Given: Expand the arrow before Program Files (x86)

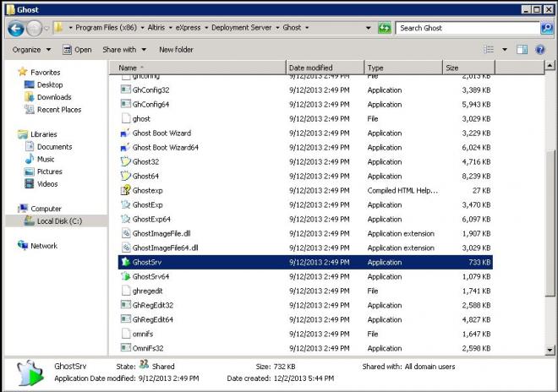Looking at the screenshot, I should tap(70, 28).
